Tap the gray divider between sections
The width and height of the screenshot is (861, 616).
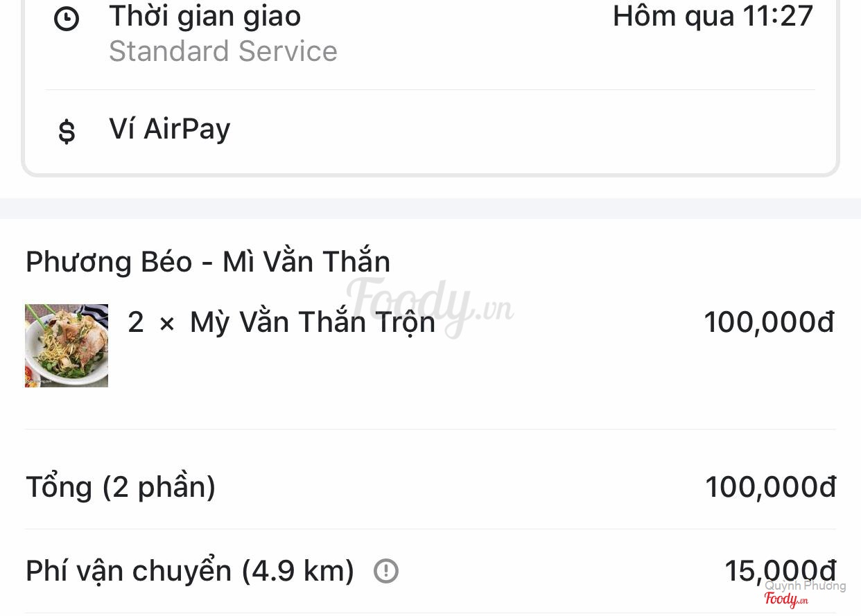point(430,208)
